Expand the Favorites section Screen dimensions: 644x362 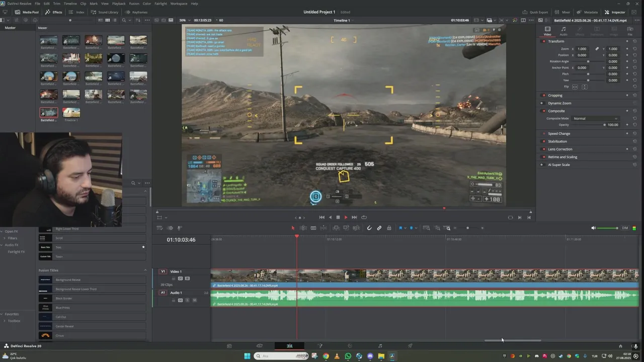(3, 314)
